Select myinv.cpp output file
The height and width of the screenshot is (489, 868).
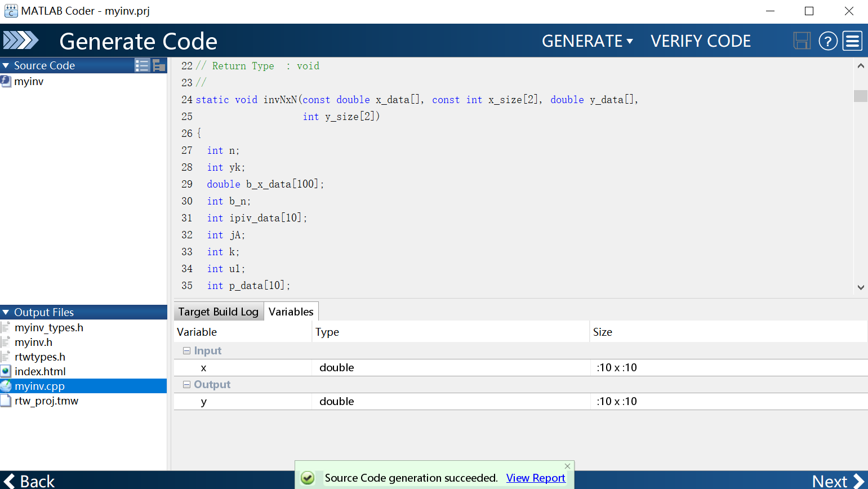(83, 386)
